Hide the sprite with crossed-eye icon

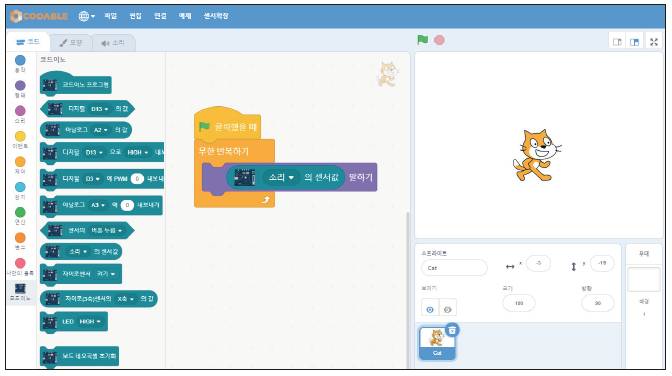click(x=447, y=309)
